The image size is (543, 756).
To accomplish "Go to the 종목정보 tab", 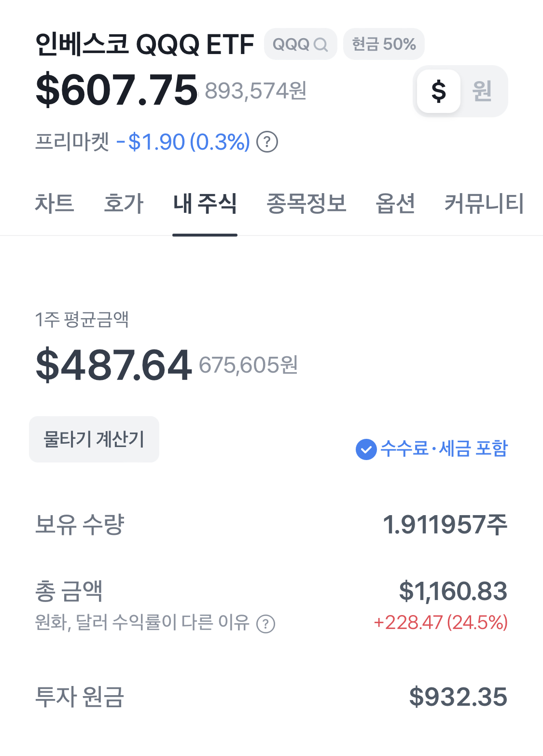I will click(x=306, y=203).
